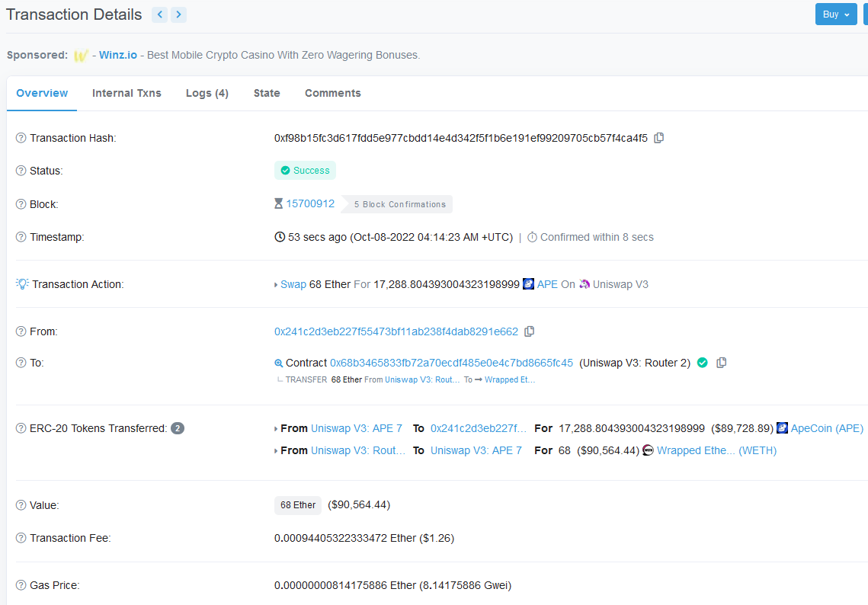Click help icon beside From
Image resolution: width=868 pixels, height=605 pixels.
click(21, 331)
